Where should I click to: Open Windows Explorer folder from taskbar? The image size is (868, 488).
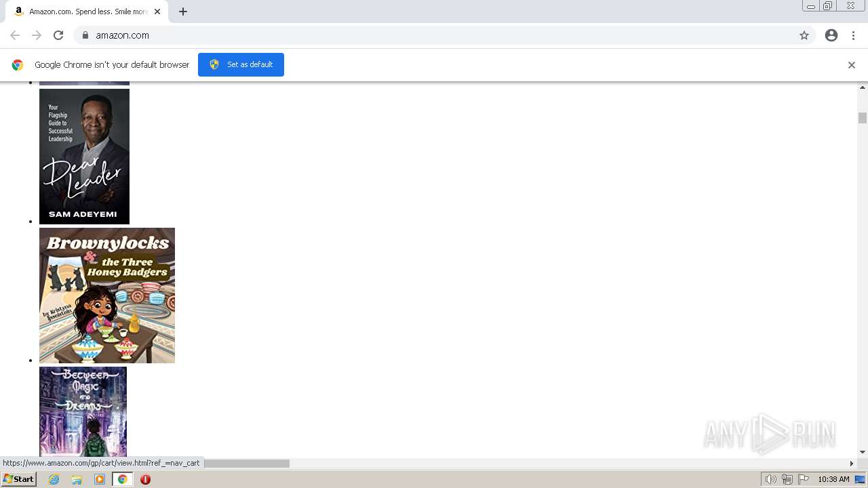(77, 479)
